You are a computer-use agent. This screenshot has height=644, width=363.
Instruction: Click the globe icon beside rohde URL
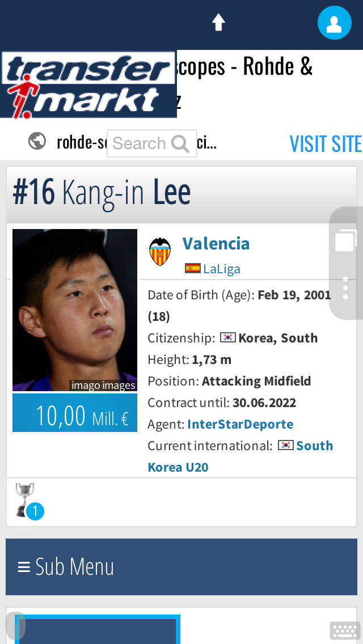pyautogui.click(x=37, y=141)
